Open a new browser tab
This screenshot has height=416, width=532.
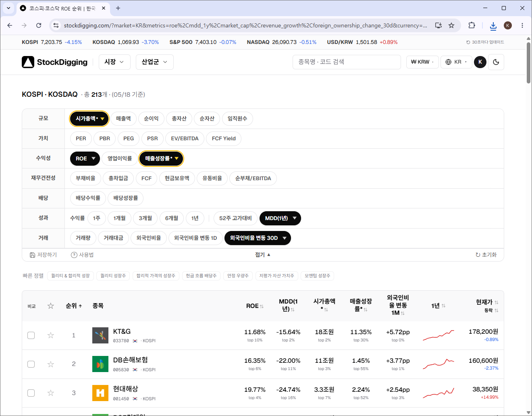118,8
